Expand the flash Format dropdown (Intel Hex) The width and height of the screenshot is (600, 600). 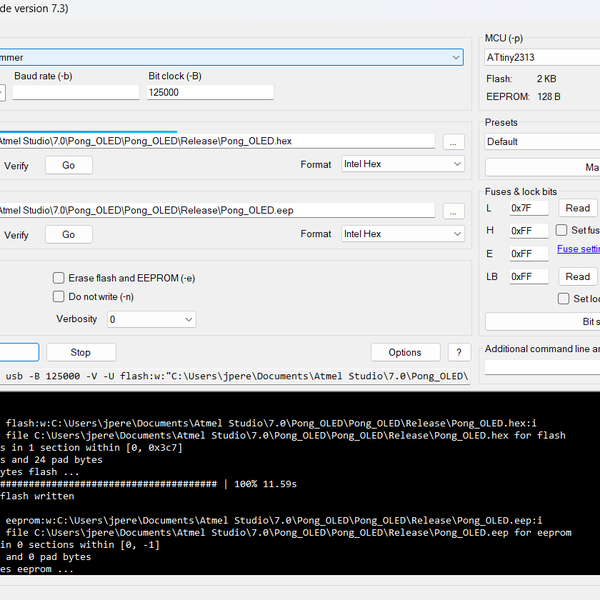[x=401, y=164]
